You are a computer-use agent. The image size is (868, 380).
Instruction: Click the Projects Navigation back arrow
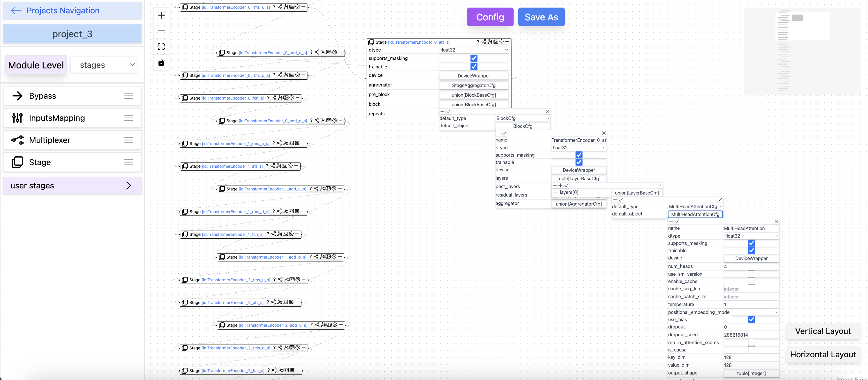click(16, 10)
